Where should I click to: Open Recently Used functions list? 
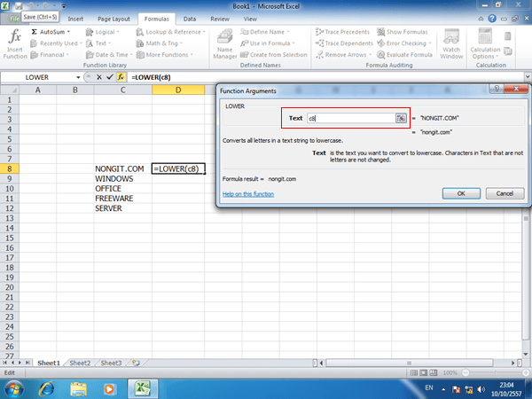[x=56, y=43]
